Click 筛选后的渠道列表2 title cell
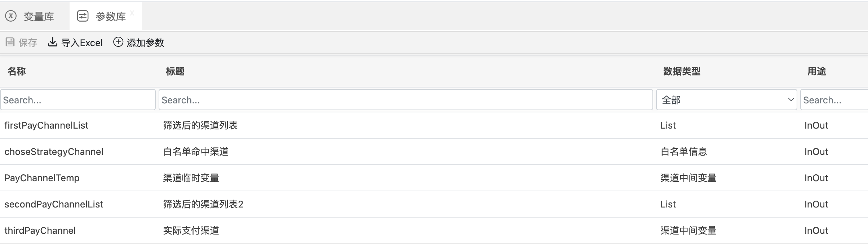 click(203, 204)
